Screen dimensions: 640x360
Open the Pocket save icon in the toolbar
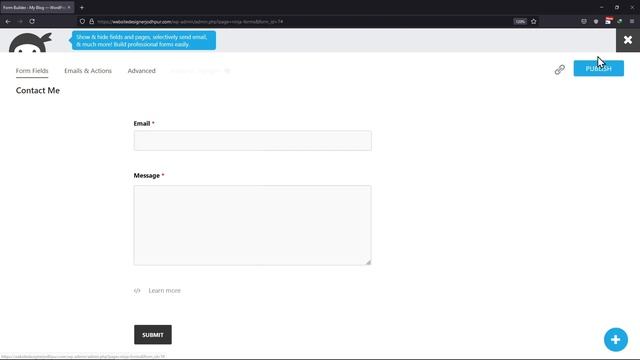pyautogui.click(x=584, y=21)
